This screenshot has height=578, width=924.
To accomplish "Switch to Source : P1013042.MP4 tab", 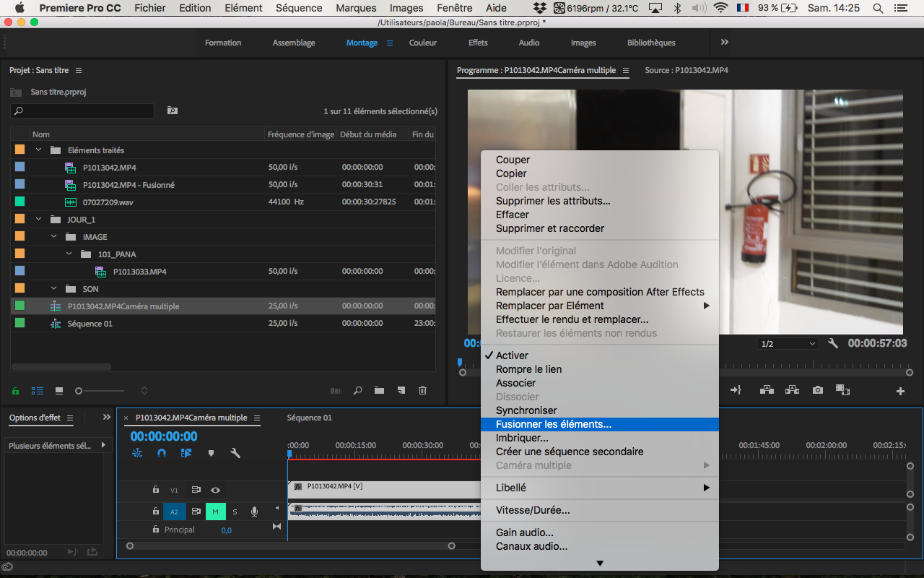I will click(x=686, y=71).
